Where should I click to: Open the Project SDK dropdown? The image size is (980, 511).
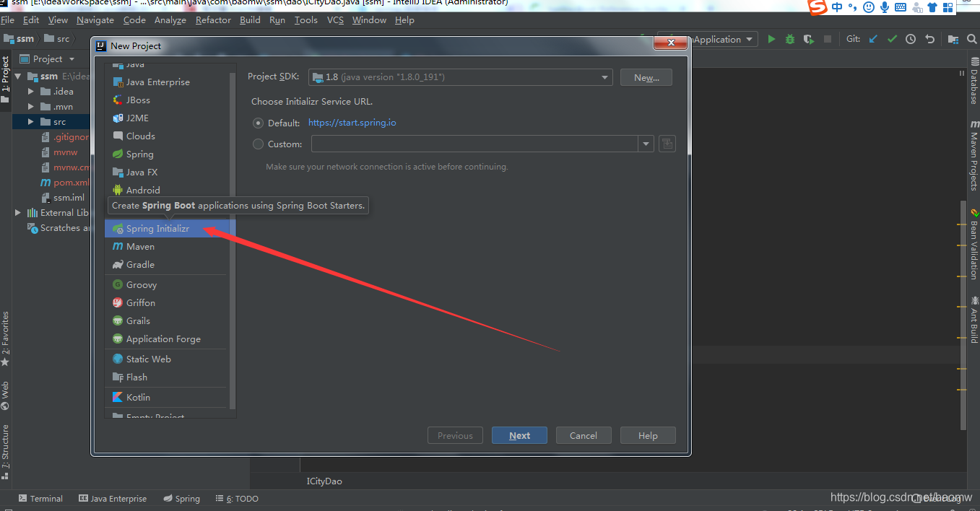click(461, 77)
